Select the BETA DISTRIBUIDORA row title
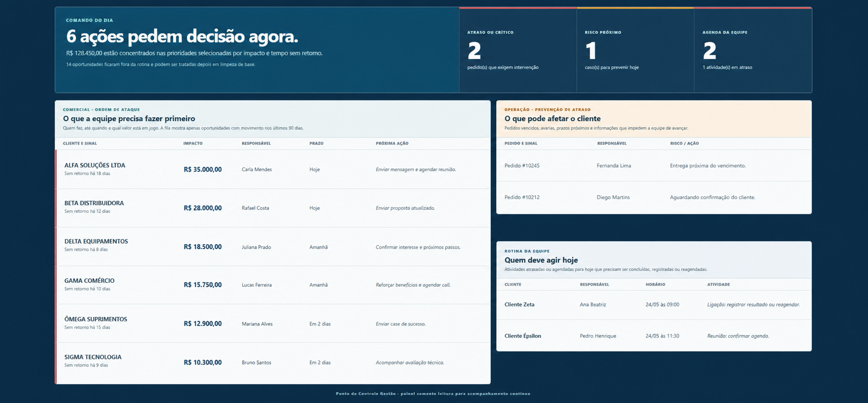This screenshot has height=403, width=868. [94, 203]
